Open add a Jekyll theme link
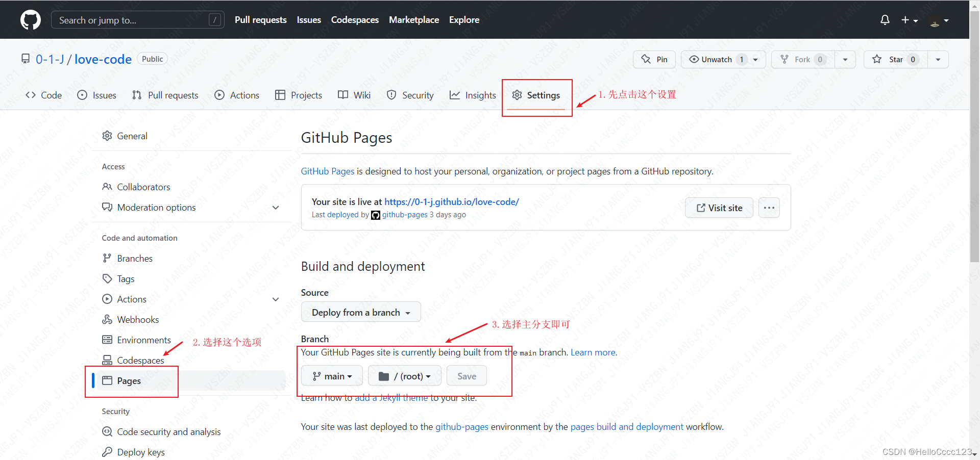The width and height of the screenshot is (980, 460). click(x=391, y=398)
